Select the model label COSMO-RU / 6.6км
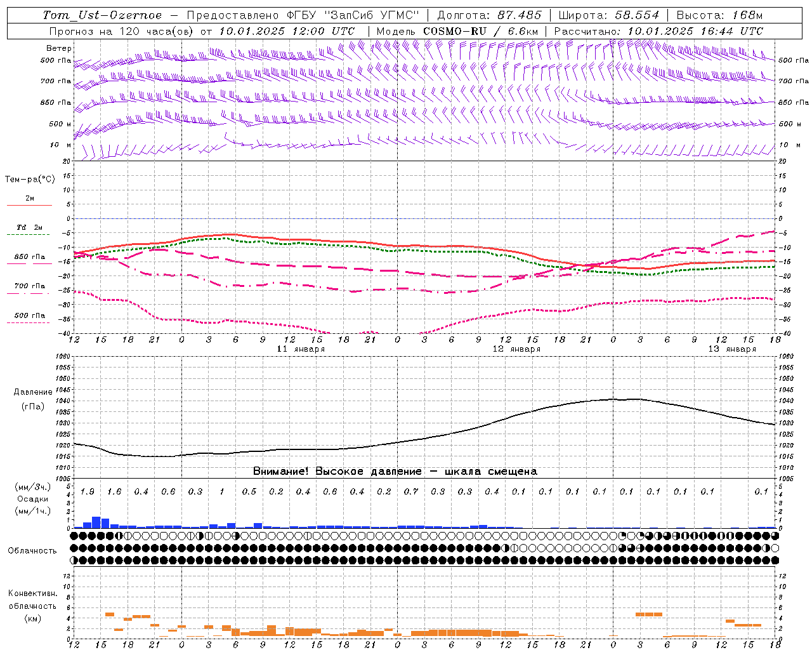This screenshot has width=812, height=650. coord(481,31)
